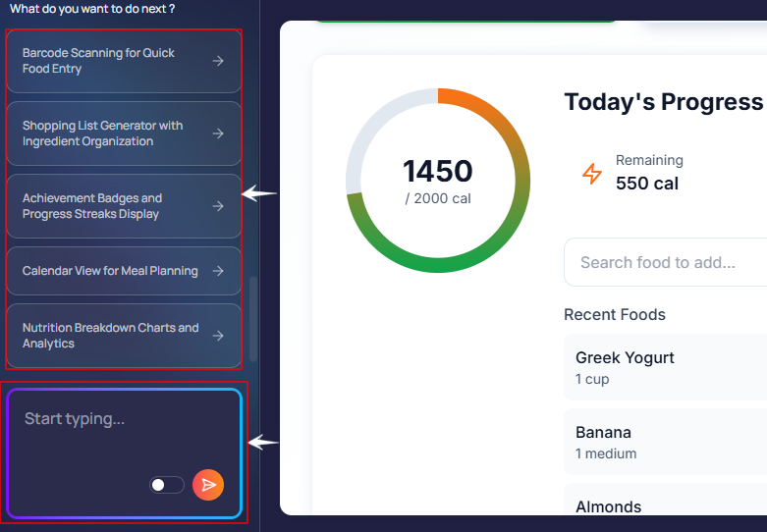Toggle the switch in the chat input box
This screenshot has height=532, width=767.
coord(166,485)
